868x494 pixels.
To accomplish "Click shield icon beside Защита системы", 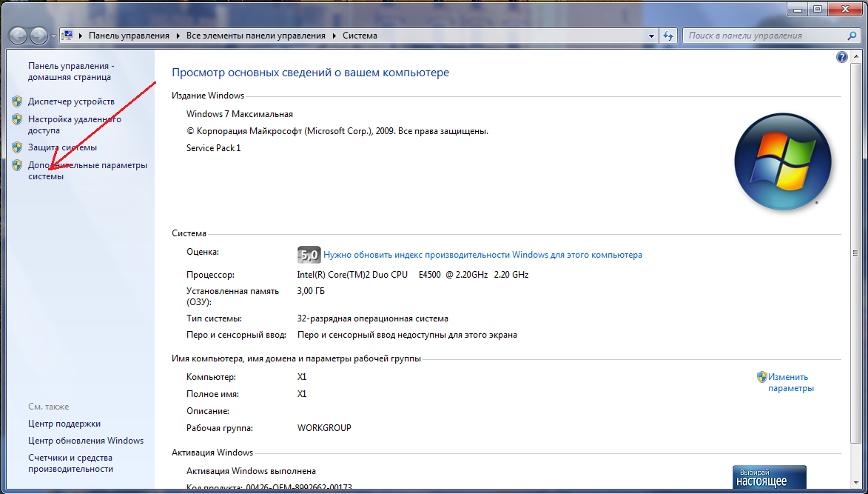I will (x=17, y=147).
